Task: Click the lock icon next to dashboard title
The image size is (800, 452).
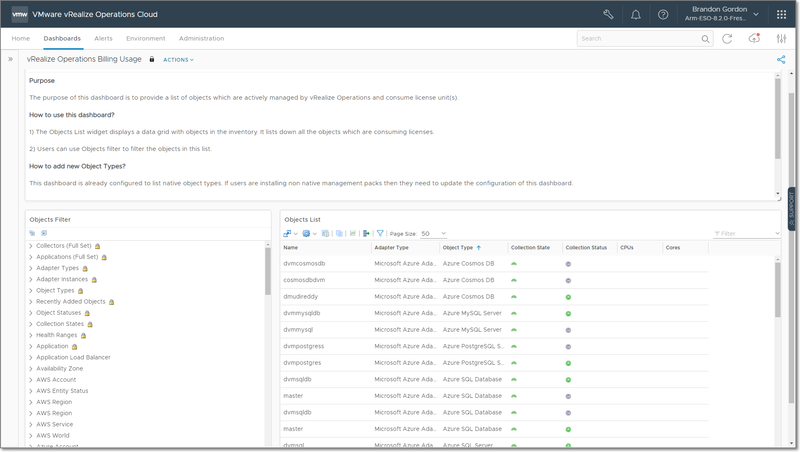Action: (x=152, y=59)
